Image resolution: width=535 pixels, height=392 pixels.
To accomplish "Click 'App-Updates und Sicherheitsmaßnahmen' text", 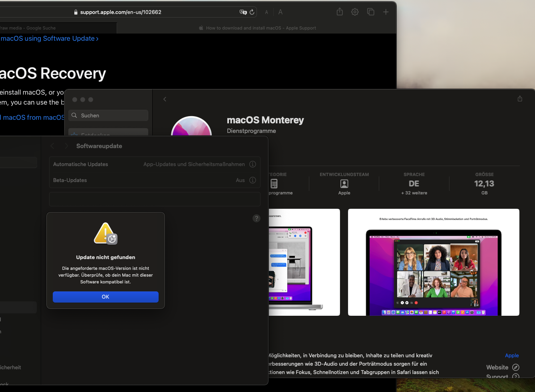I will (x=194, y=164).
